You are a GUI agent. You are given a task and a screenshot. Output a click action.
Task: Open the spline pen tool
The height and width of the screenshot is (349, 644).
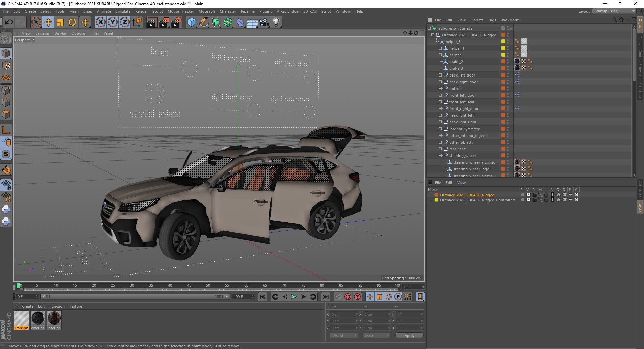click(x=204, y=22)
